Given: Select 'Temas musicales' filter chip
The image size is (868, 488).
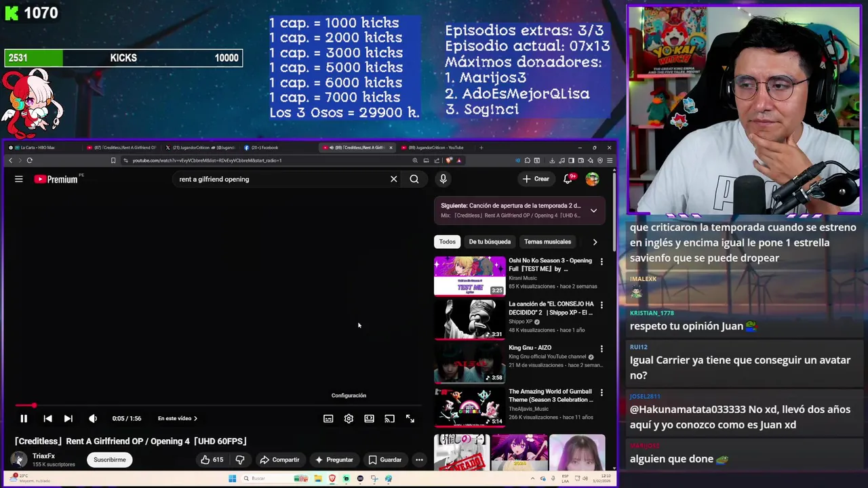Looking at the screenshot, I should pos(547,242).
